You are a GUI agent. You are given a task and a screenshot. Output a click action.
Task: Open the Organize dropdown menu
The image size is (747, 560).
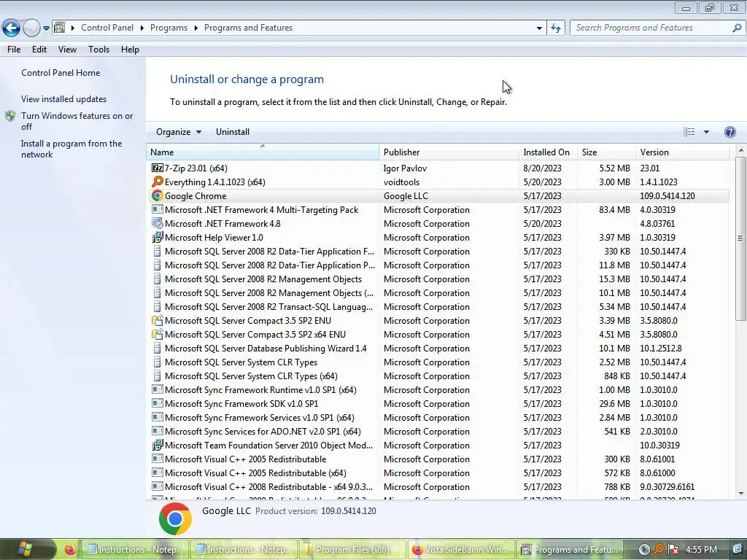(179, 132)
